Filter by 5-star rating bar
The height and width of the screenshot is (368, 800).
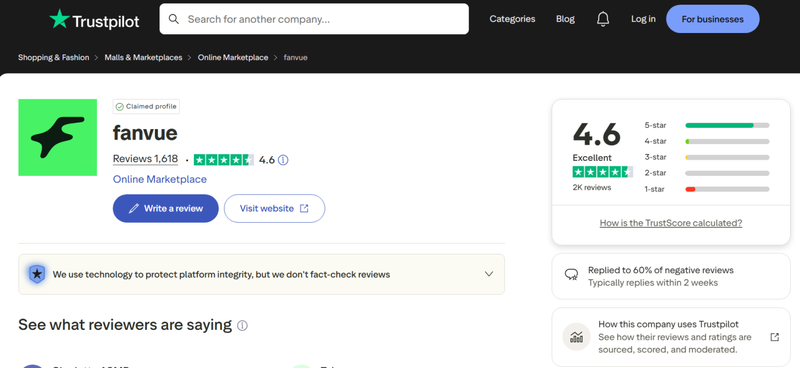(727, 125)
